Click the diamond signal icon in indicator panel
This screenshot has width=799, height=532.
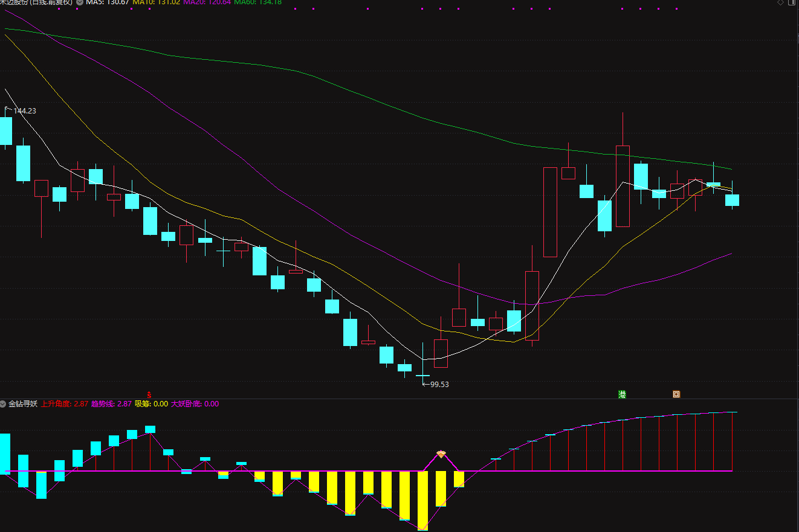tap(441, 454)
